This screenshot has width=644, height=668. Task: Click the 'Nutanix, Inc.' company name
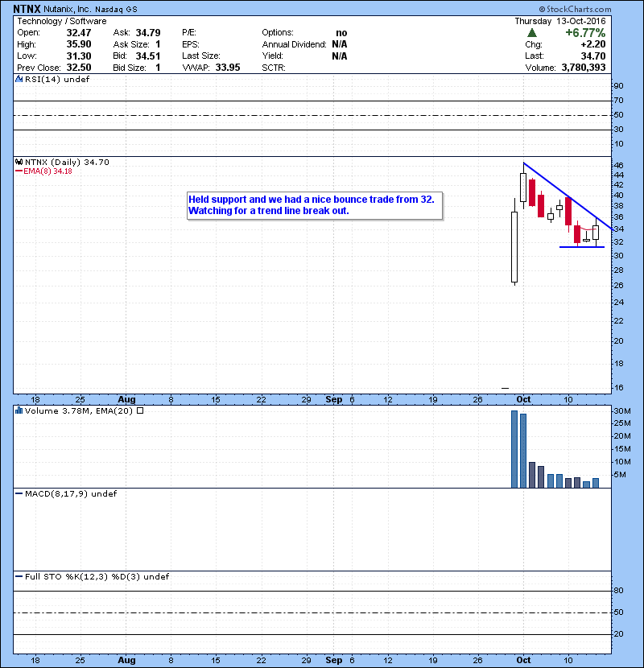67,9
